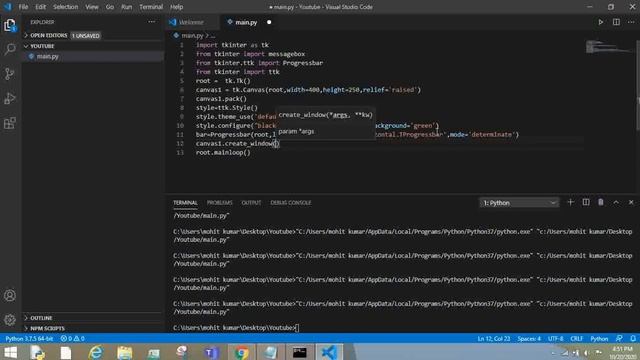Click errors and warnings count in status bar

pyautogui.click(x=73, y=339)
